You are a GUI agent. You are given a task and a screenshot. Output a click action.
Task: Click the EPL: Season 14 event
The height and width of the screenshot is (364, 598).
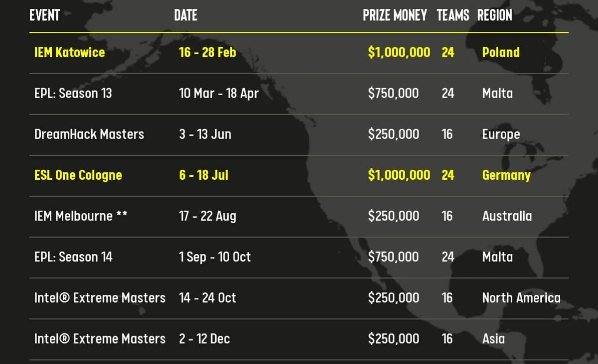(x=73, y=257)
